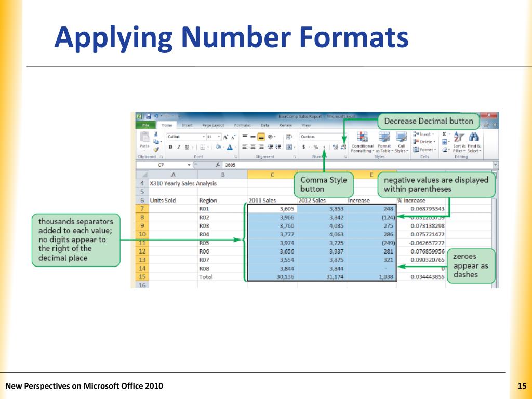Expand the Accounting format dropdown arrow

click(x=309, y=147)
